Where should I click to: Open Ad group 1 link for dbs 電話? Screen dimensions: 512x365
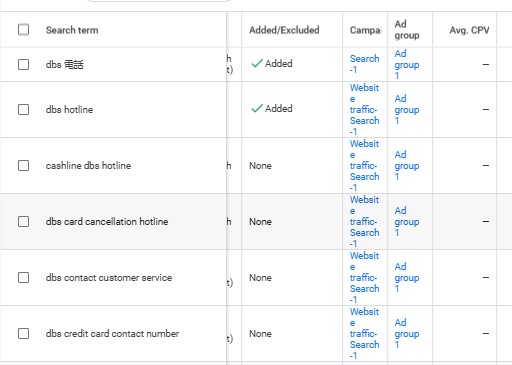coord(407,64)
